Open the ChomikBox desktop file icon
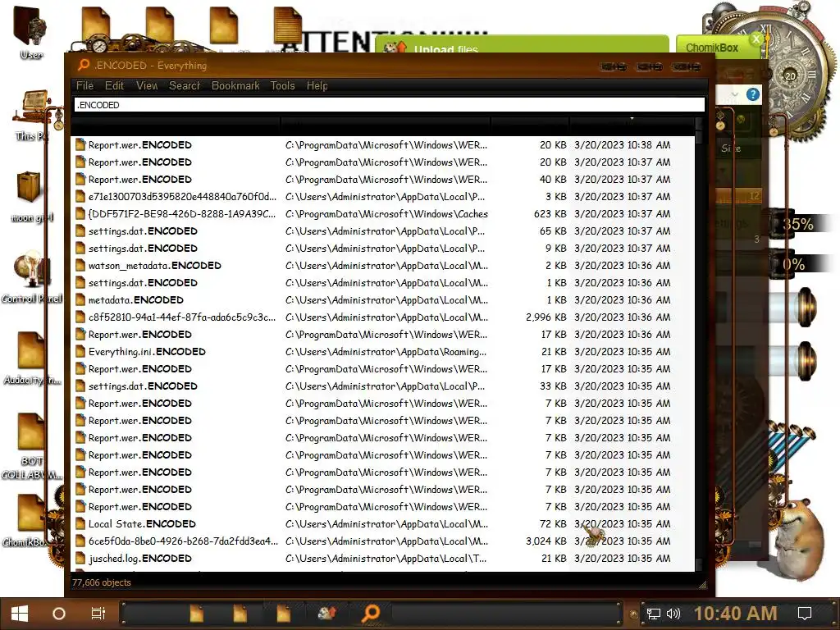 [x=28, y=521]
